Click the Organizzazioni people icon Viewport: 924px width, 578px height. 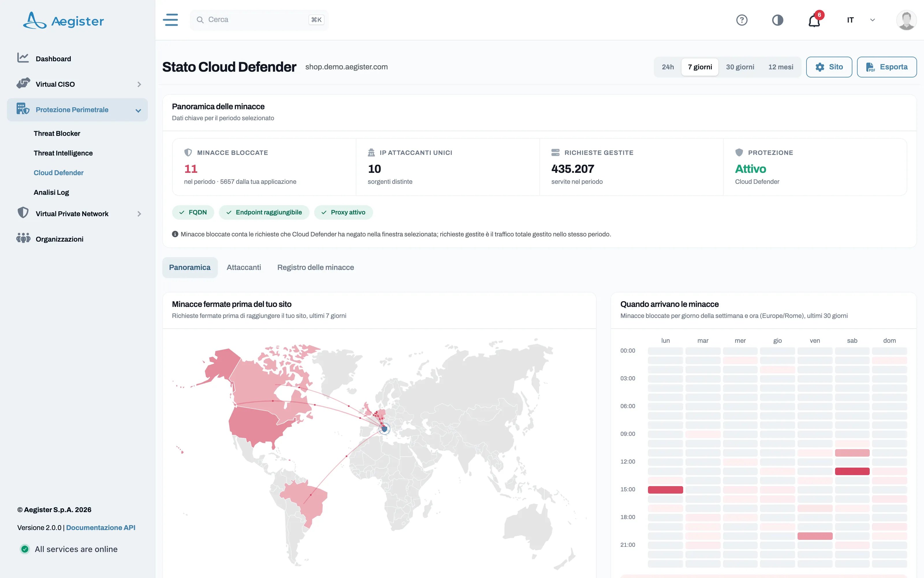tap(23, 238)
